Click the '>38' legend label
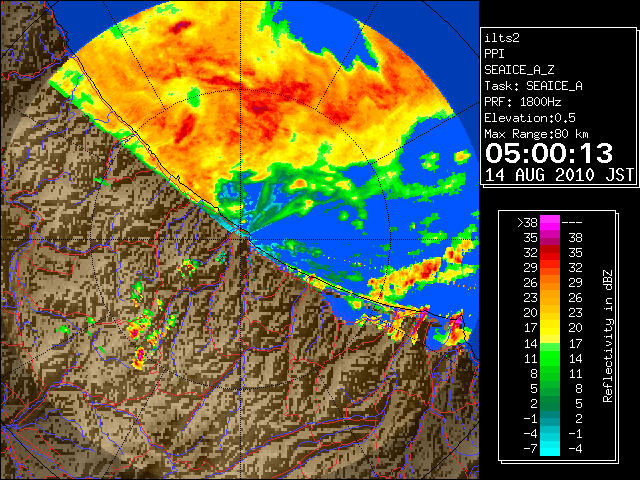This screenshot has width=640, height=480. click(527, 222)
